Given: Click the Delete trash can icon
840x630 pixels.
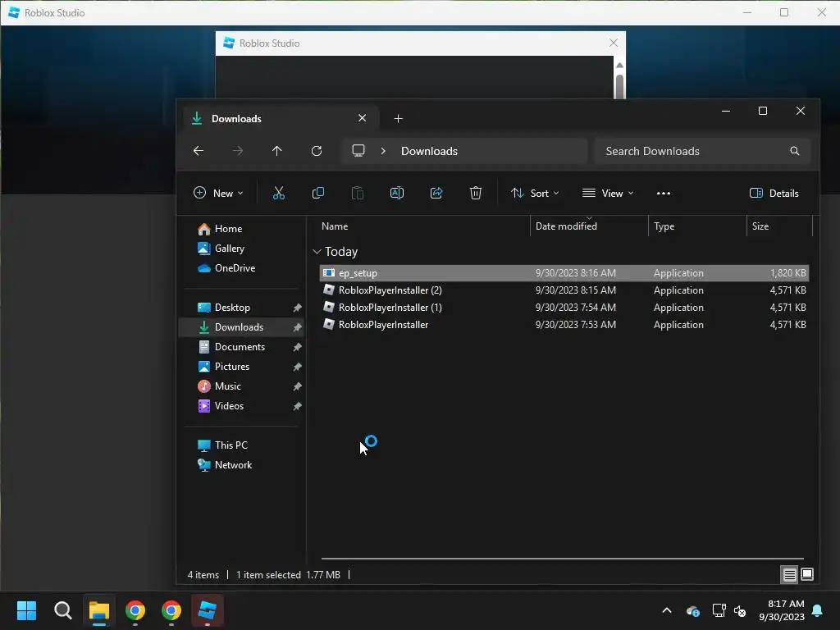Looking at the screenshot, I should [476, 193].
